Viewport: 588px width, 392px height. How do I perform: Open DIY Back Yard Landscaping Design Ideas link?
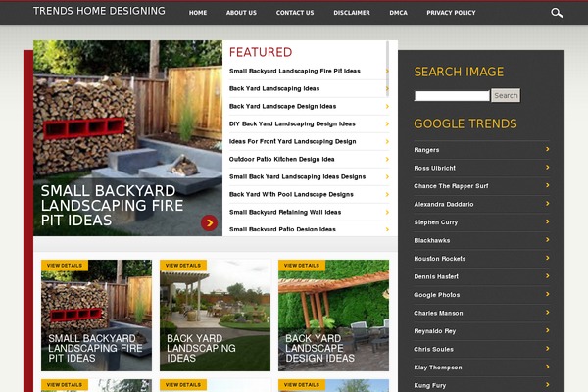click(x=292, y=123)
